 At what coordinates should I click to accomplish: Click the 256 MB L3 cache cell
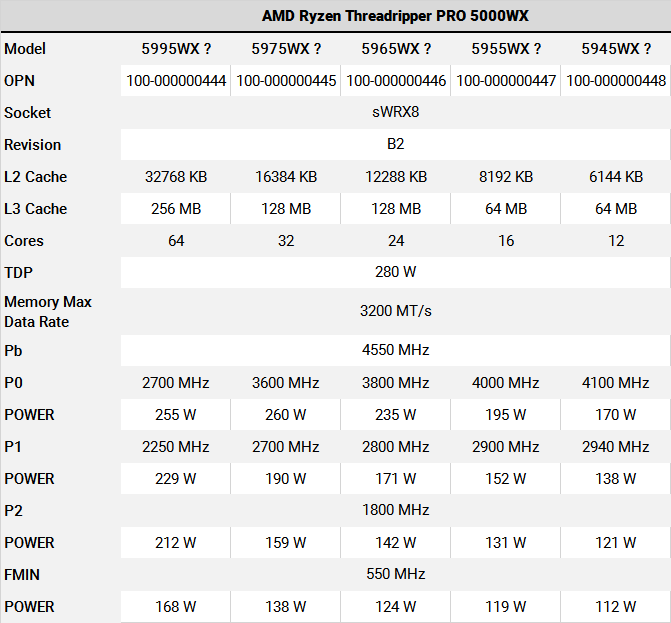click(176, 209)
